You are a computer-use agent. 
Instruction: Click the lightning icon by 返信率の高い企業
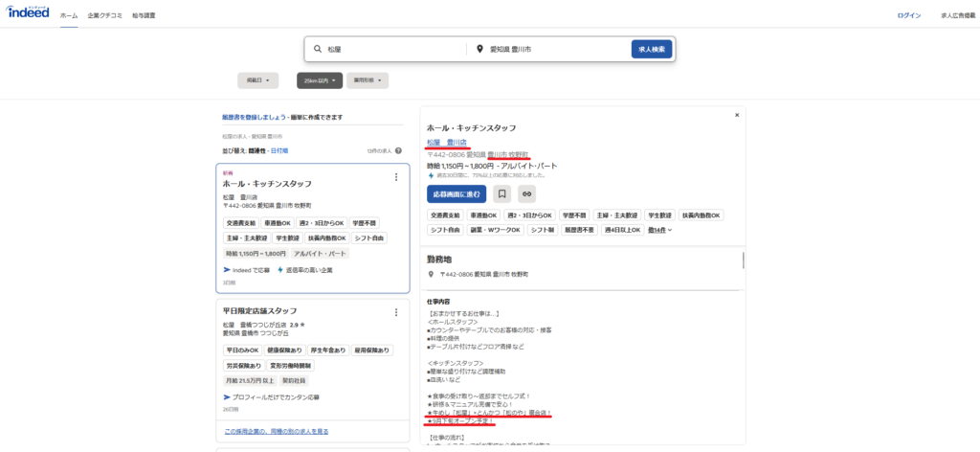pos(280,270)
